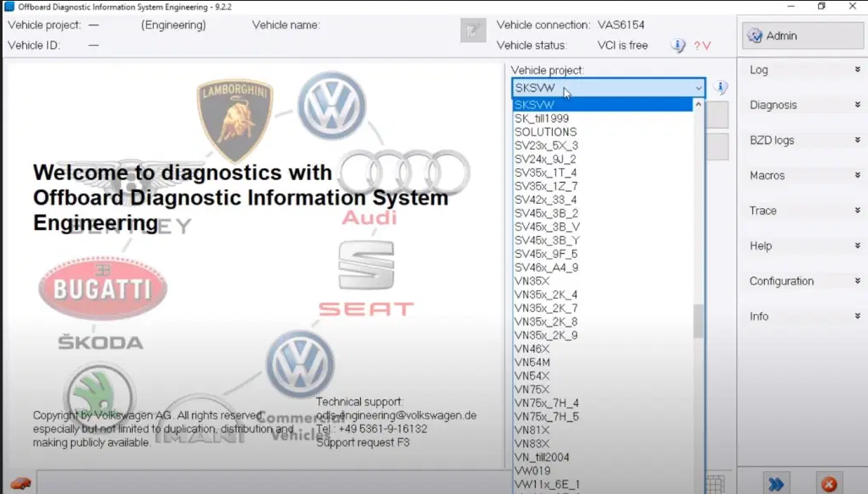Select SV23x_5X_3 project
The width and height of the screenshot is (868, 494).
pyautogui.click(x=603, y=145)
